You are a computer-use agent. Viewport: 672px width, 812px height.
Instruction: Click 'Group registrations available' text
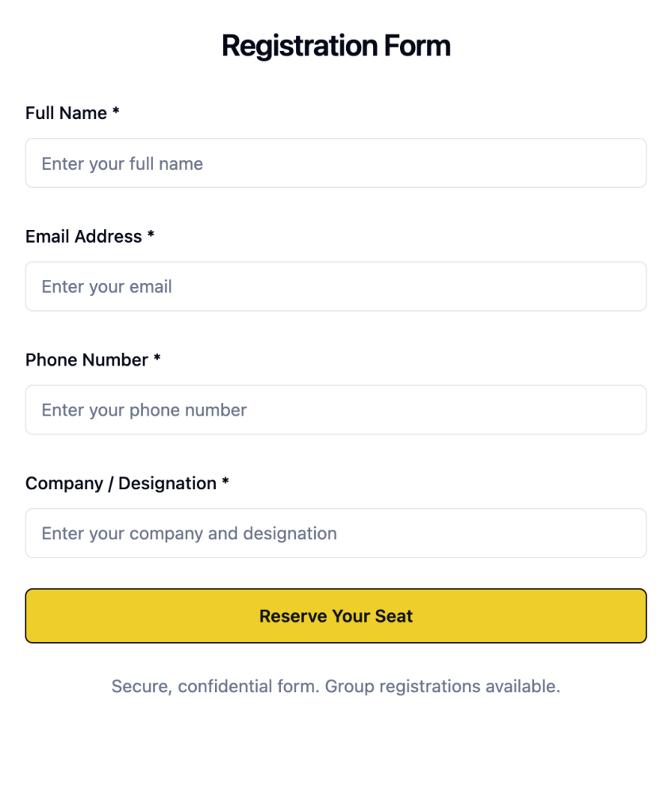point(443,686)
